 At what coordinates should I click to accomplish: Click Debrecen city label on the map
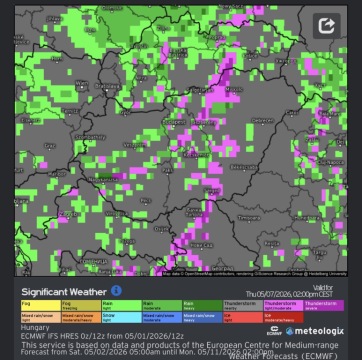click(x=263, y=120)
